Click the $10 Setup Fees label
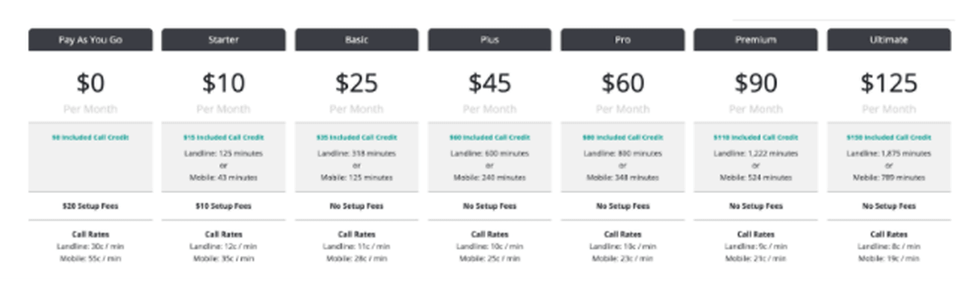 coord(223,206)
